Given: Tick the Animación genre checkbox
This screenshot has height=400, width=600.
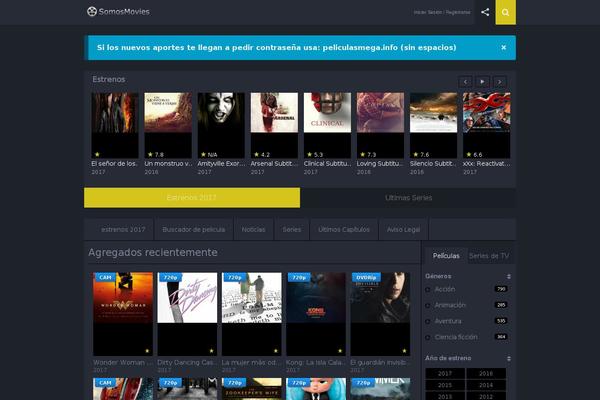Looking at the screenshot, I should (x=428, y=305).
